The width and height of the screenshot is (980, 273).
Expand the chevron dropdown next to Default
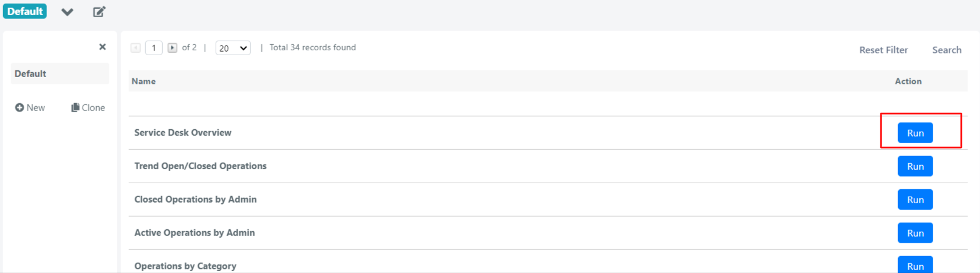(67, 12)
